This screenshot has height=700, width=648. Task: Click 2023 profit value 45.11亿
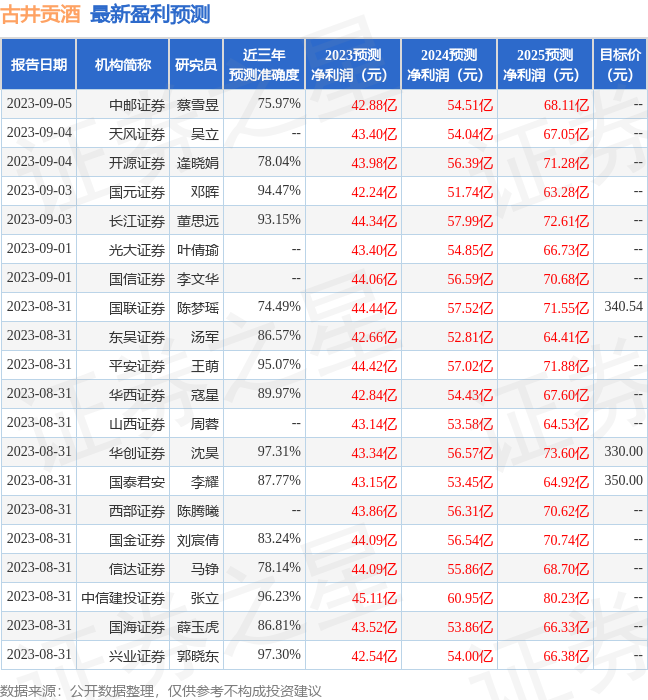[374, 598]
